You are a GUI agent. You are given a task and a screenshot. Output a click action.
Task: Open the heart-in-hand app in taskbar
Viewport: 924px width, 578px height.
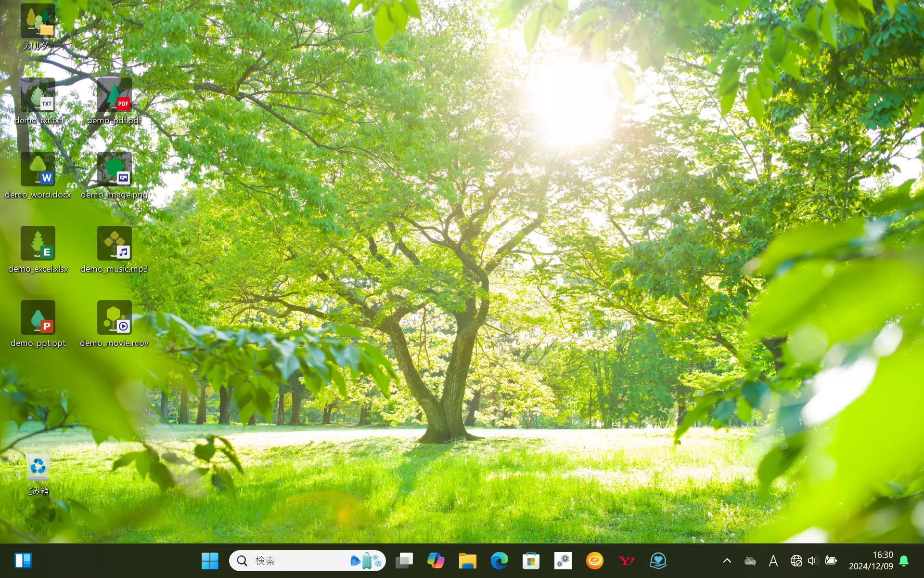click(x=658, y=561)
